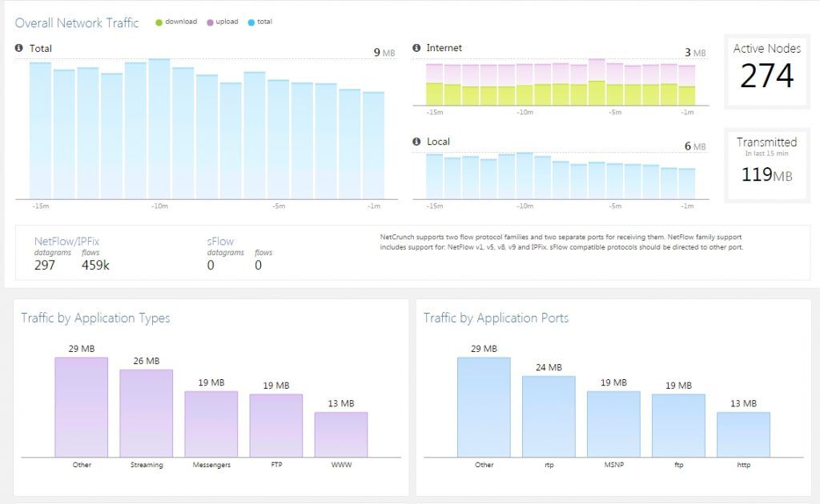Click the WWW bar showing 13 MB

[x=341, y=434]
